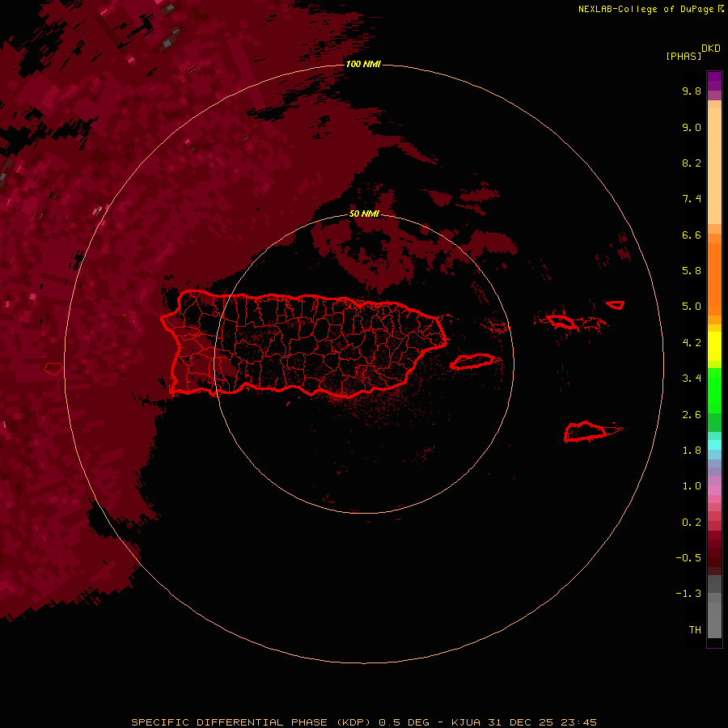Viewport: 728px width, 728px height.
Task: Click the Vieques island outline east of Puerto Rico
Action: click(x=472, y=362)
